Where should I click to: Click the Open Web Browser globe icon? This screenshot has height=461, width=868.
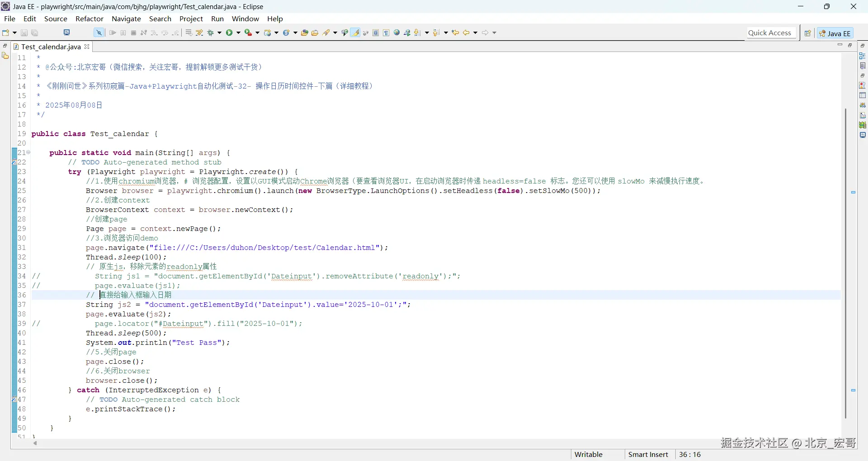(397, 33)
